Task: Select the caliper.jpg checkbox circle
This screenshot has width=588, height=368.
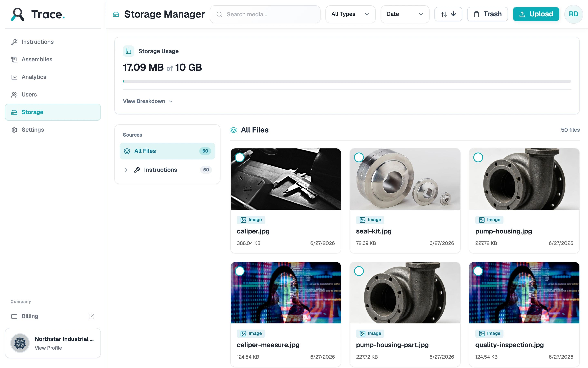Action: [239, 157]
